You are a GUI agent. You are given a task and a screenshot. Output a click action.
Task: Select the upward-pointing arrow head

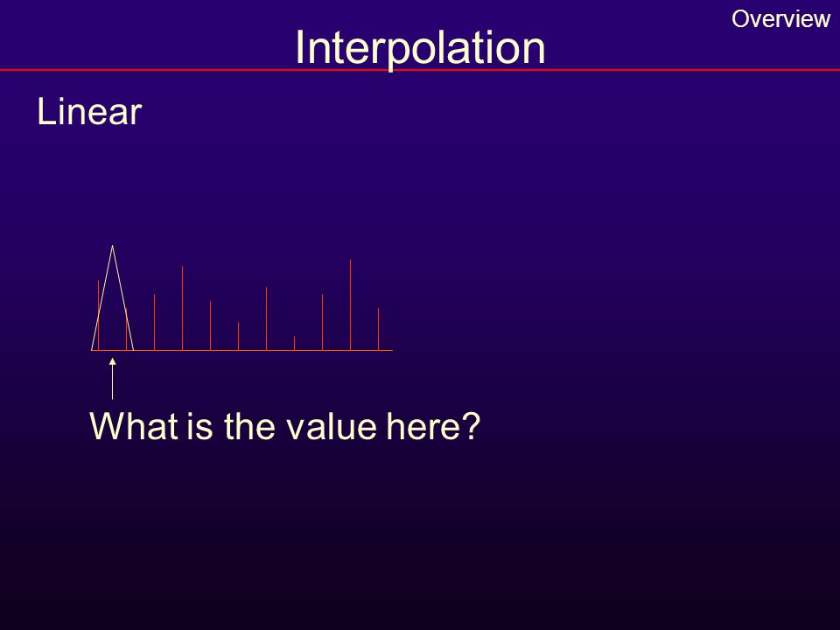point(113,361)
